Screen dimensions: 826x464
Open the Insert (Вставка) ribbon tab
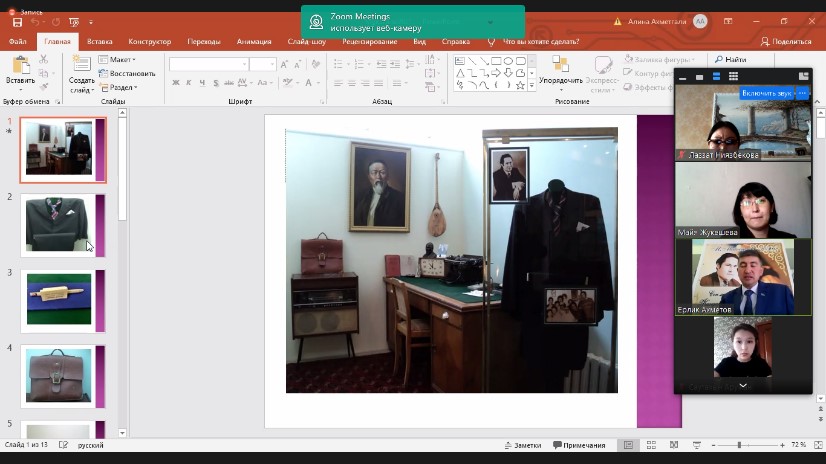[x=99, y=42]
